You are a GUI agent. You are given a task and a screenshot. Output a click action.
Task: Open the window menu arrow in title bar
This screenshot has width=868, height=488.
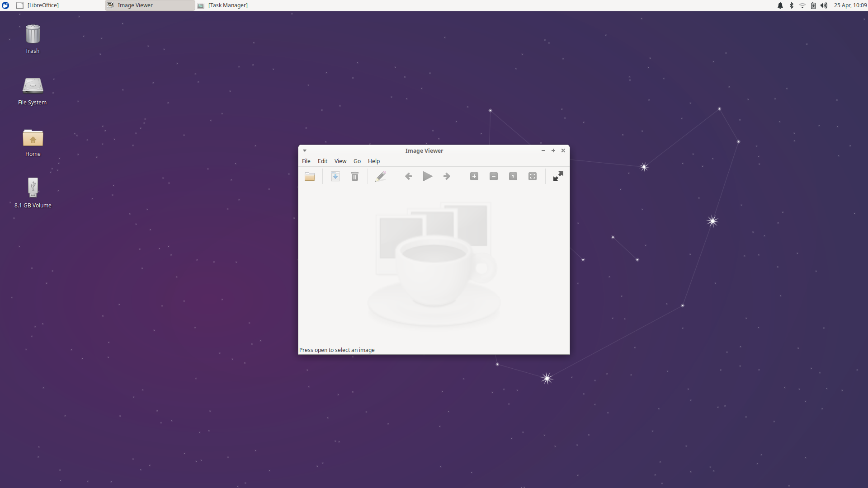click(x=305, y=151)
